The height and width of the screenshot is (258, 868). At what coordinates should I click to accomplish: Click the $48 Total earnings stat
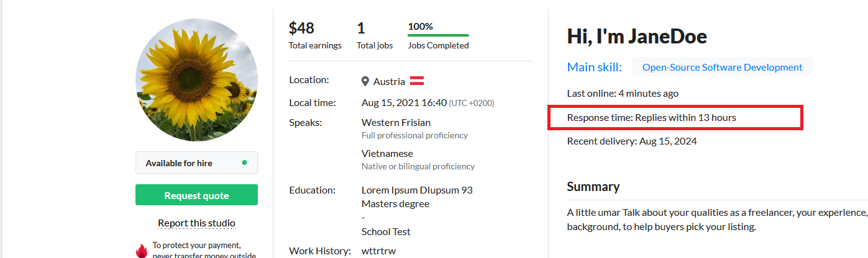click(315, 36)
